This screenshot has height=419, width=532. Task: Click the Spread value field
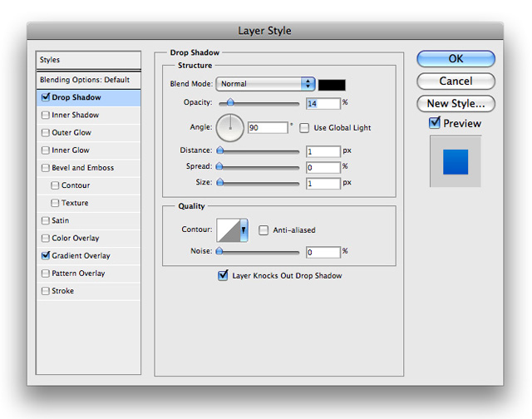[x=323, y=167]
